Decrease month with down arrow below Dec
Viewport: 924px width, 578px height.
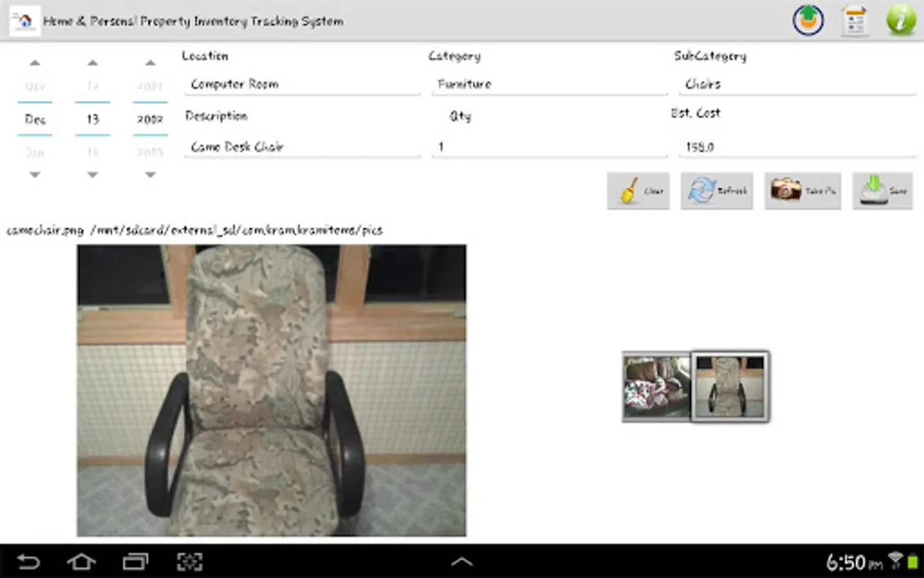35,175
